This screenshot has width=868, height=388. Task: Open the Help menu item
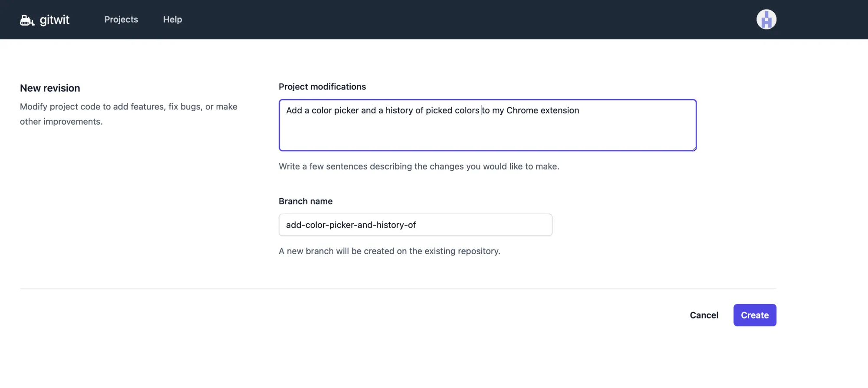click(x=172, y=20)
